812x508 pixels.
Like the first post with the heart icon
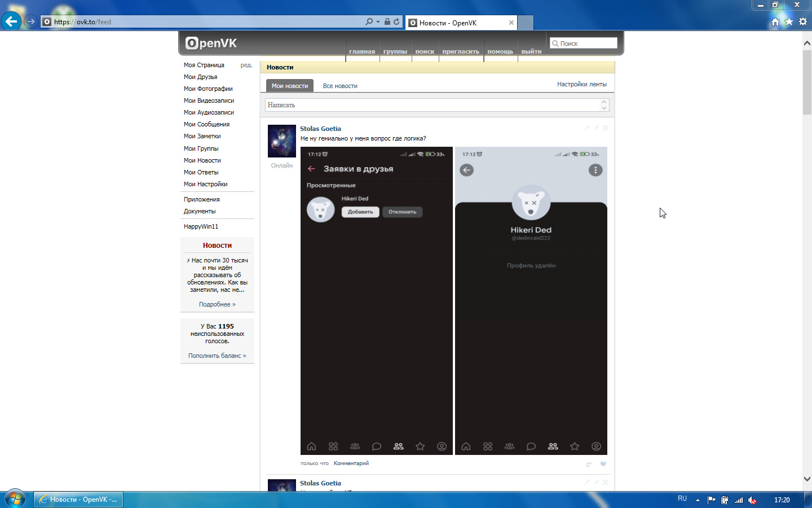point(603,464)
